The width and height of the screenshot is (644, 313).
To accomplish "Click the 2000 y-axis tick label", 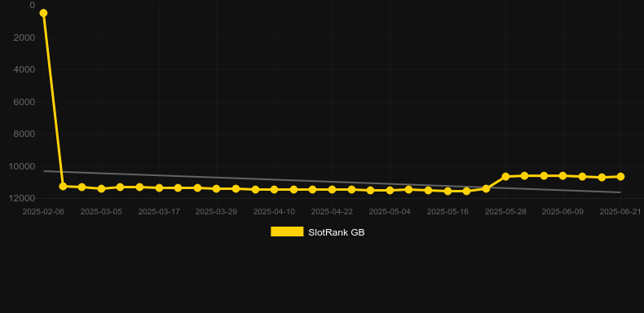I will click(24, 37).
